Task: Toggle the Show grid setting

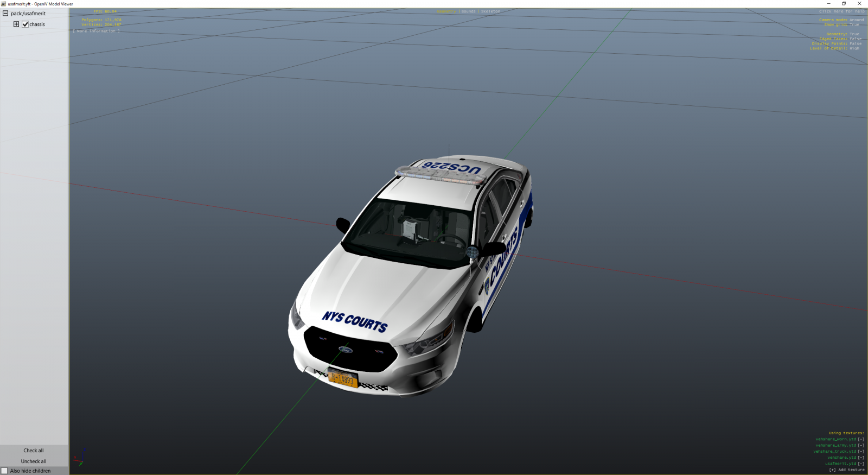Action: pyautogui.click(x=854, y=24)
